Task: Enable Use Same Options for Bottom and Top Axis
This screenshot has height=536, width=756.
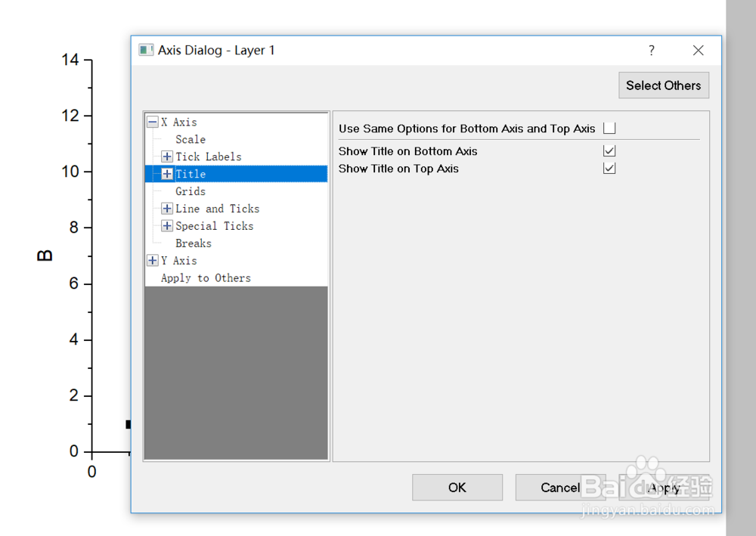Action: (609, 129)
